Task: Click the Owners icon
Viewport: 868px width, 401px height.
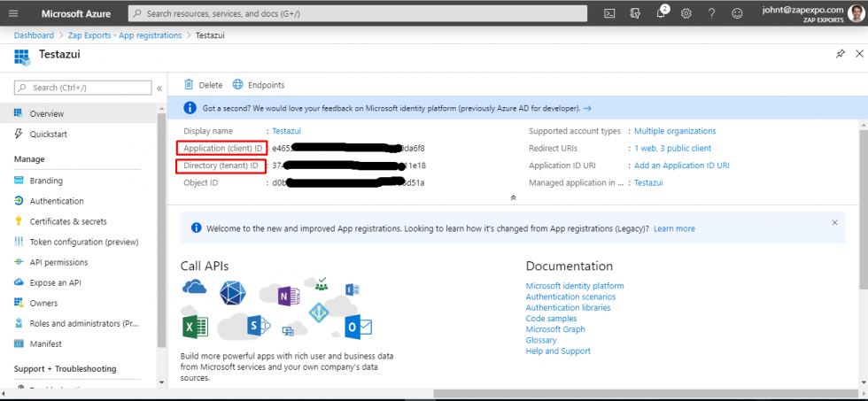Action: 19,303
